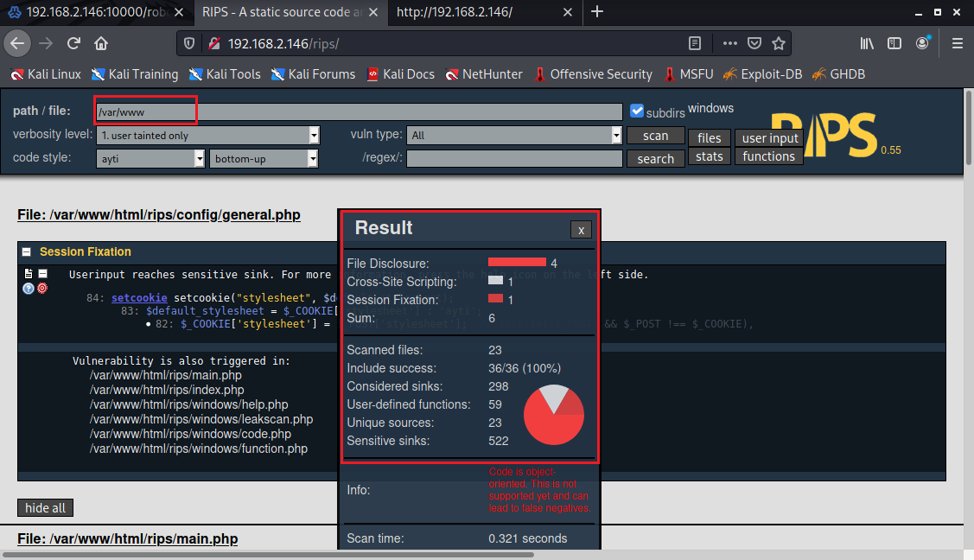This screenshot has height=560, width=974.
Task: Open a new browser tab
Action: pos(597,12)
